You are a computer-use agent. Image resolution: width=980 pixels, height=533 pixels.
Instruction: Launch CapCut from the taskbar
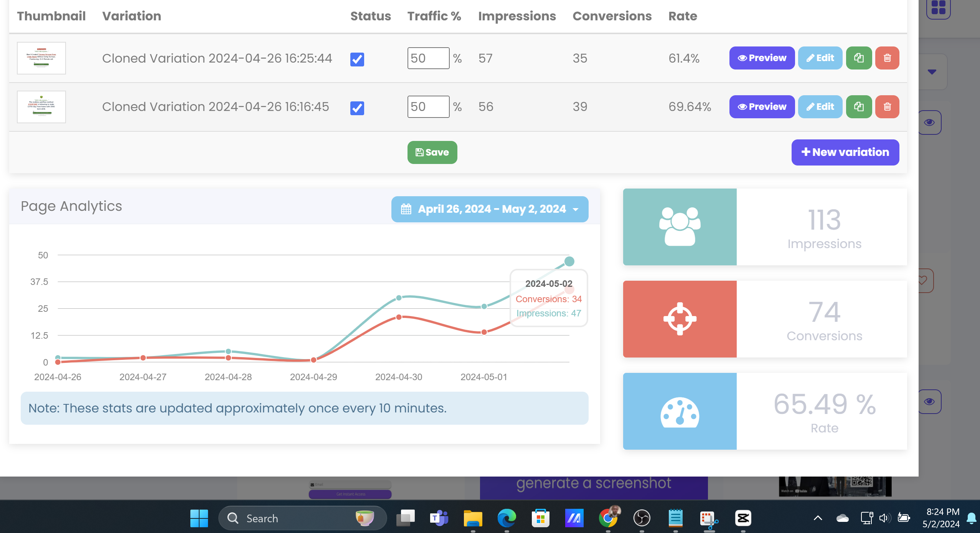743,518
